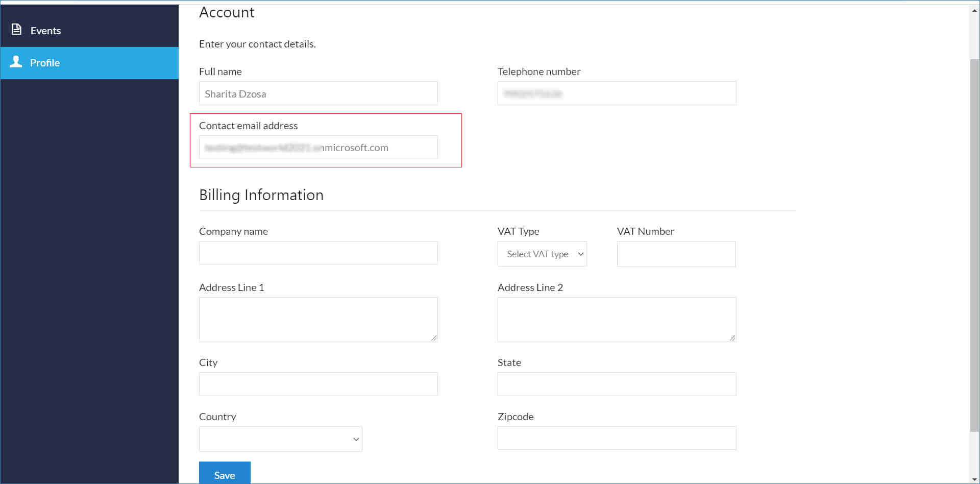980x484 pixels.
Task: Click the Address Line 1 text area
Action: click(x=318, y=319)
